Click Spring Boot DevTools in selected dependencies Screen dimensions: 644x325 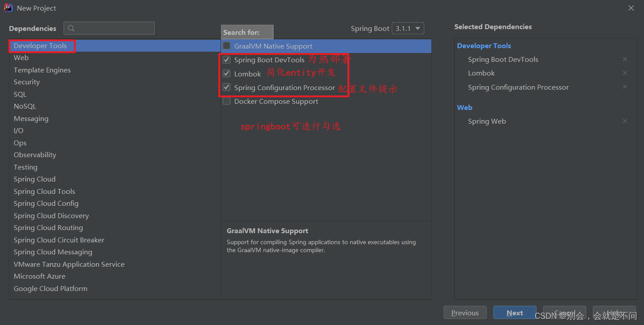[x=503, y=59]
